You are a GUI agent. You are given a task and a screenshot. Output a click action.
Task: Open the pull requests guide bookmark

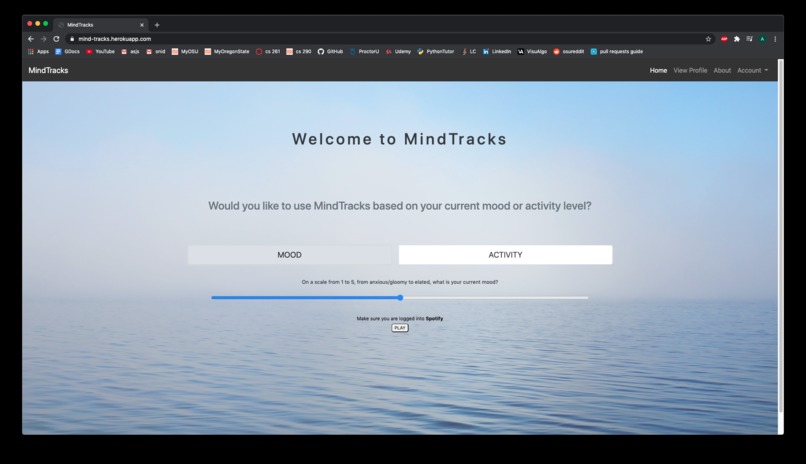tap(616, 51)
